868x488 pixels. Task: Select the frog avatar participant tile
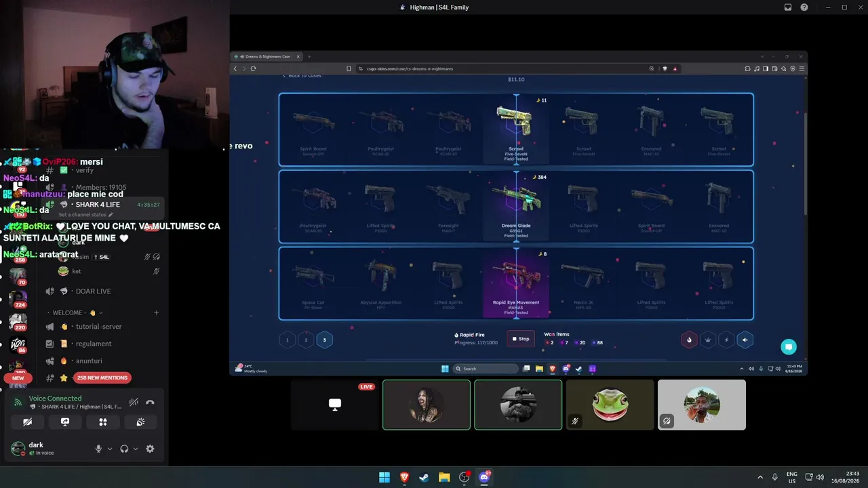tap(610, 405)
